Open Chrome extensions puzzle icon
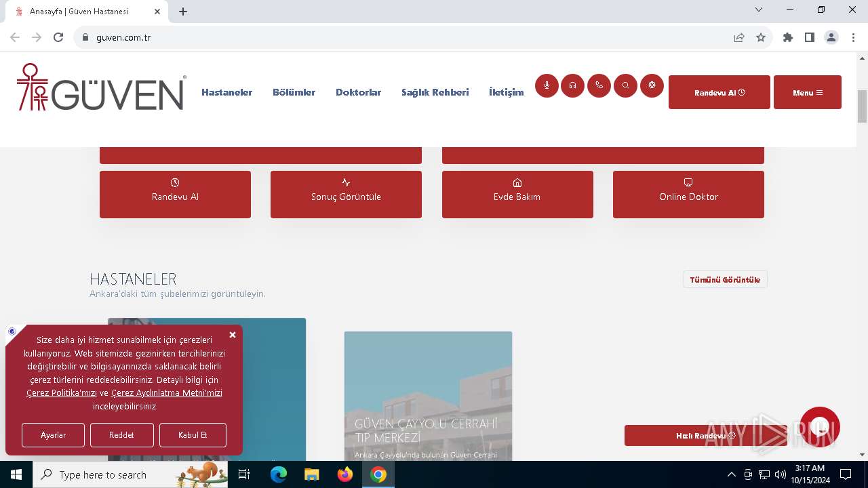 (788, 37)
